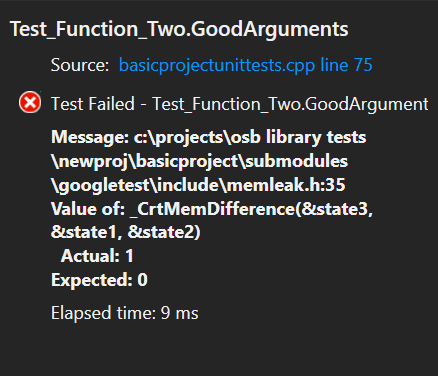Select the c:\projects\osb library tests path text
Viewport: 438px width, 376px height.
coord(250,137)
